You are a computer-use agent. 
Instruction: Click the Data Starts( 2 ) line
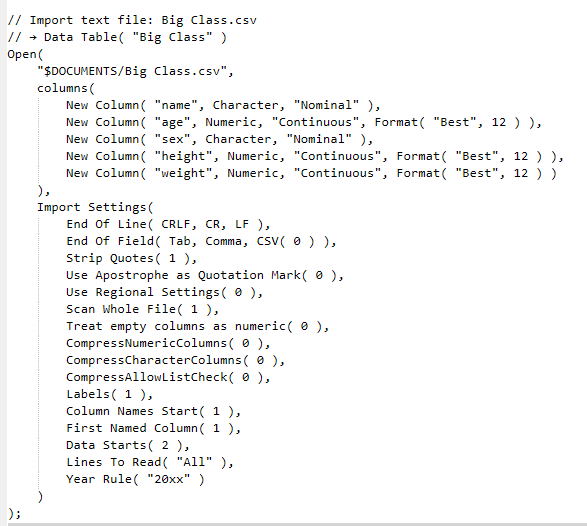click(128, 445)
